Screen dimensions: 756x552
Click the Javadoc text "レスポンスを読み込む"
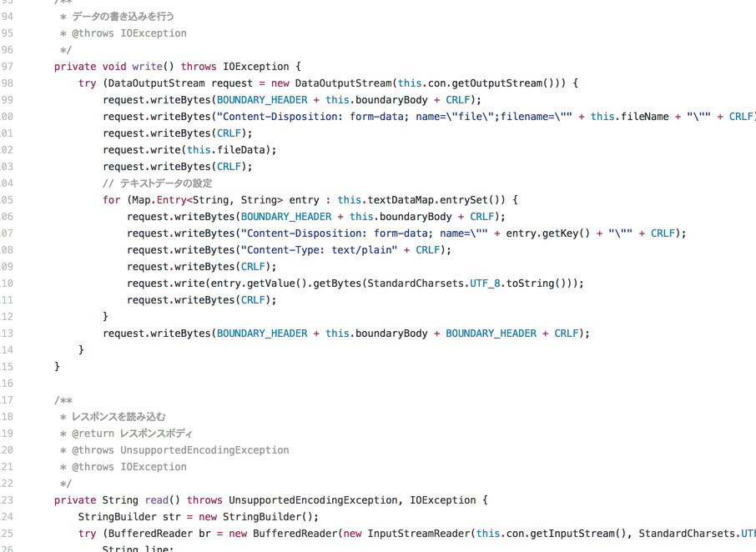[x=118, y=417]
